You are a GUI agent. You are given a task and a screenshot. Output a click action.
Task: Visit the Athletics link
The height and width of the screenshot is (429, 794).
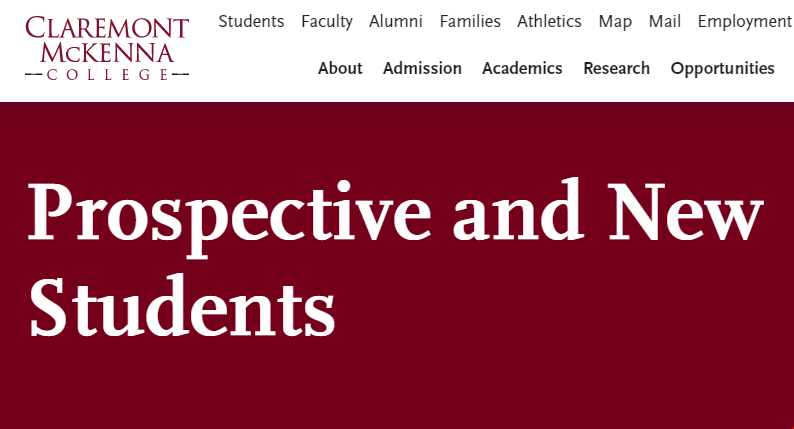549,21
